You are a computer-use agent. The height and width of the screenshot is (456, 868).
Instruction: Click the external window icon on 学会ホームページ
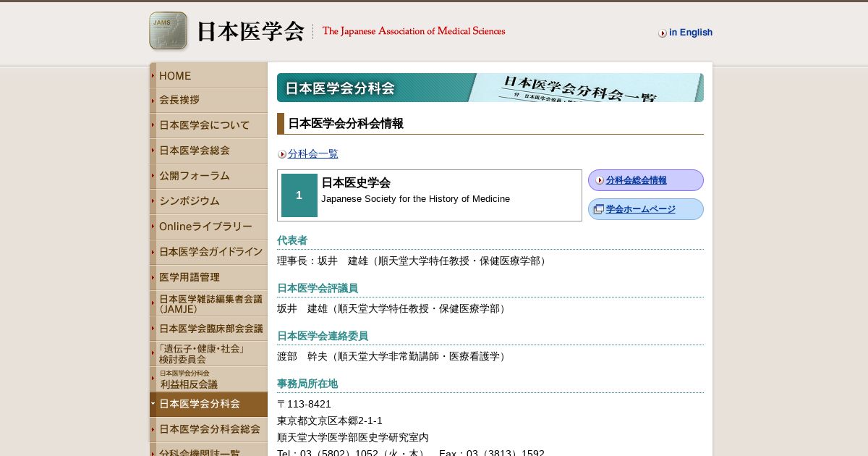pos(599,209)
